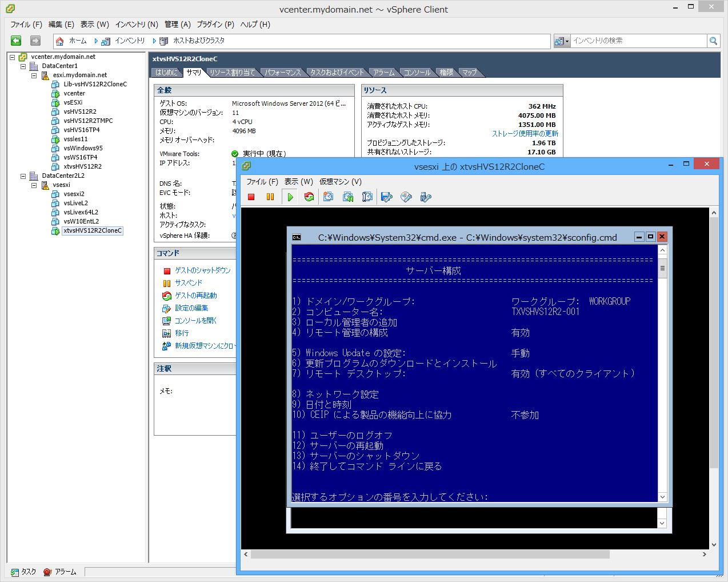
Task: Open the Inventory (N) menu
Action: [x=137, y=25]
